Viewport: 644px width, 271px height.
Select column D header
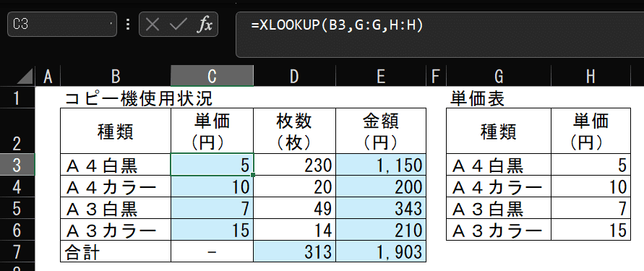click(x=294, y=77)
